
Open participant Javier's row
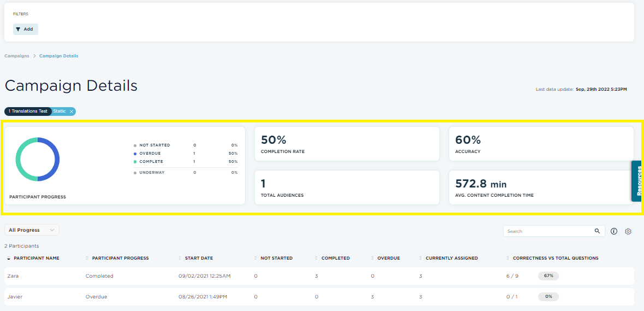(319, 297)
